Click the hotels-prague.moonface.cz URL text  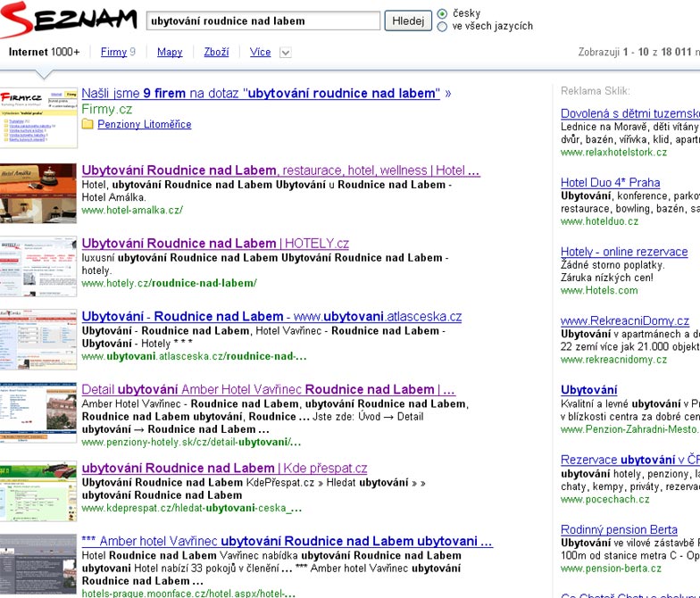pos(188,594)
